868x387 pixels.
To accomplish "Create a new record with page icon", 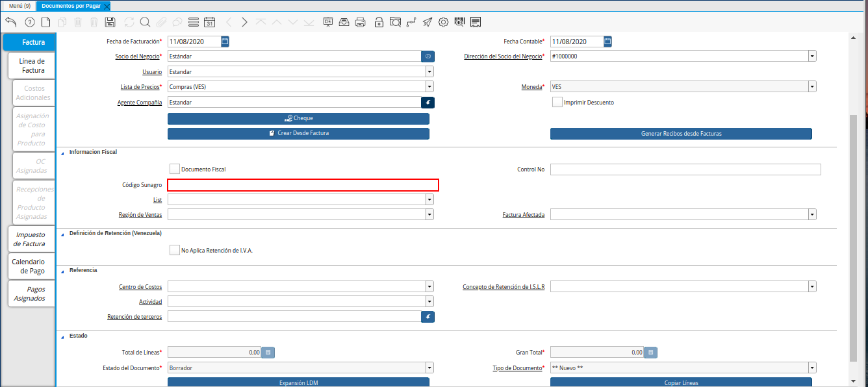I will pyautogui.click(x=46, y=22).
